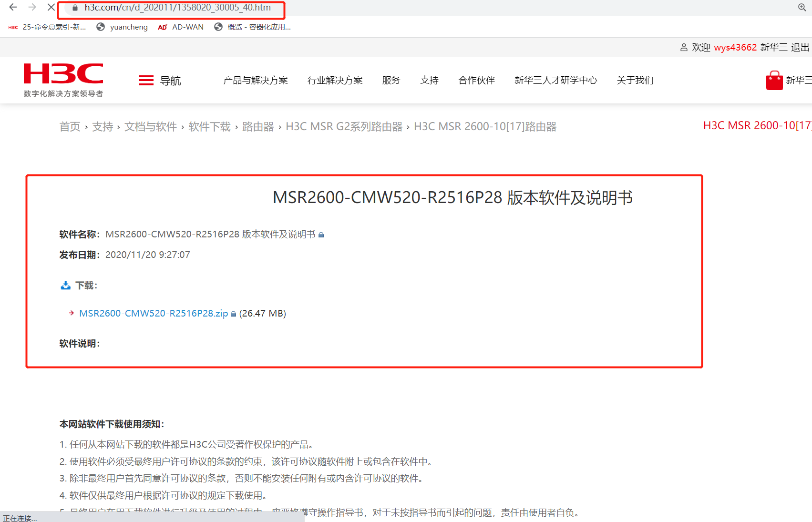The height and width of the screenshot is (522, 812).
Task: Click the 发布日期 label
Action: tap(79, 255)
